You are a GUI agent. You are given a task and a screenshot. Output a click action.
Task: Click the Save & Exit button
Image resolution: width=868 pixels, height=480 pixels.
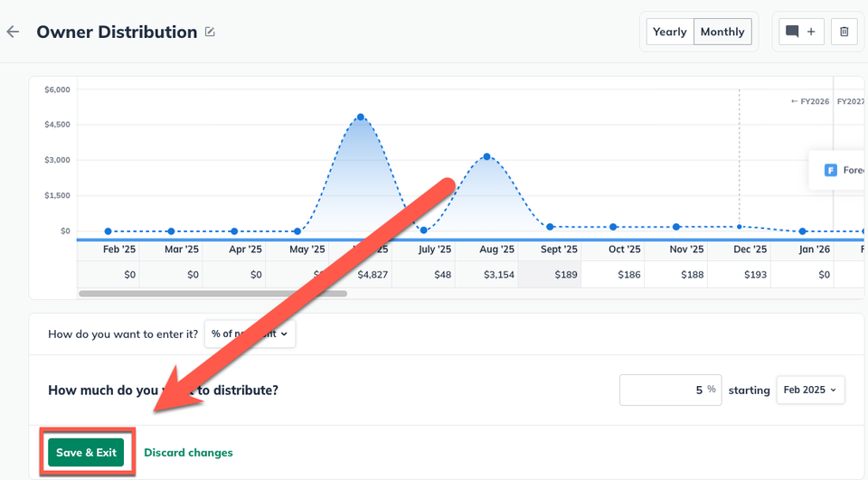click(x=87, y=452)
